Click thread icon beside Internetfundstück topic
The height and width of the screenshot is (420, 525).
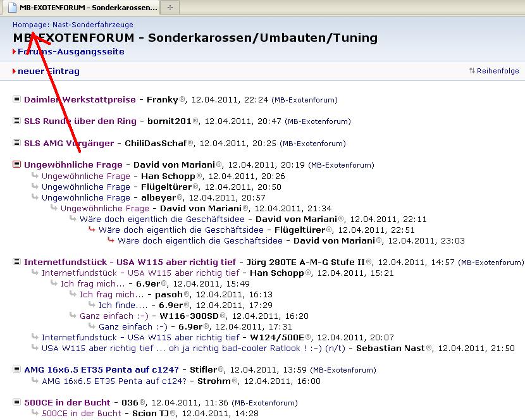17,262
